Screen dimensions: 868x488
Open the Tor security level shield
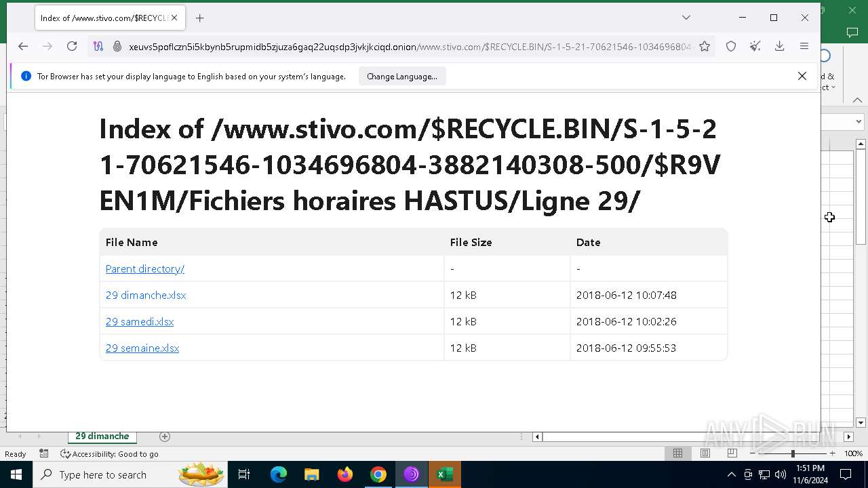[731, 46]
